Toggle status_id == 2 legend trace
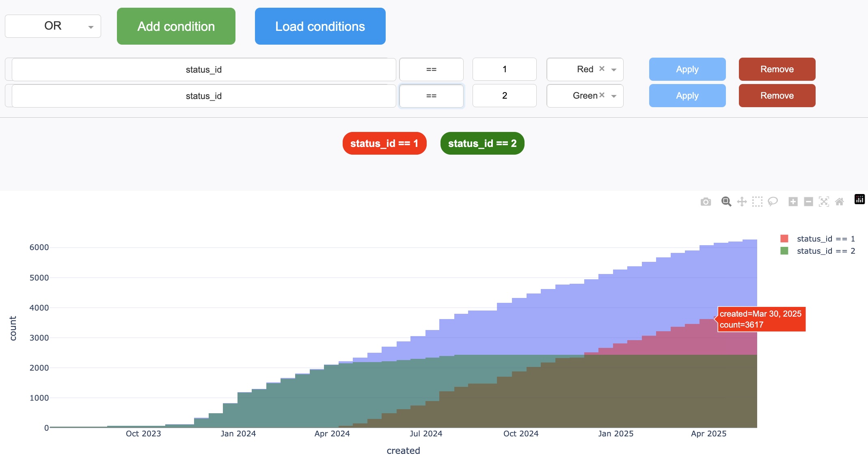This screenshot has width=868, height=466. coord(825,251)
